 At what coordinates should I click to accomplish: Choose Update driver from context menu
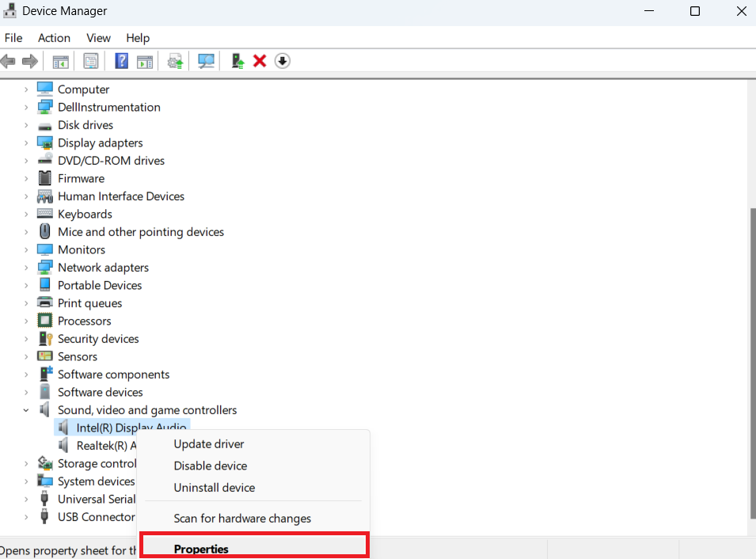[x=254, y=443]
